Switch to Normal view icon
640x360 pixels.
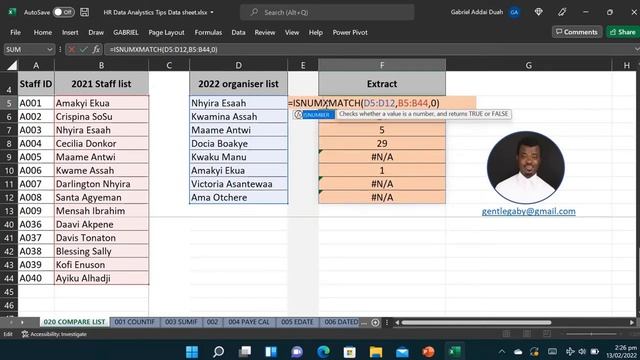click(x=507, y=334)
